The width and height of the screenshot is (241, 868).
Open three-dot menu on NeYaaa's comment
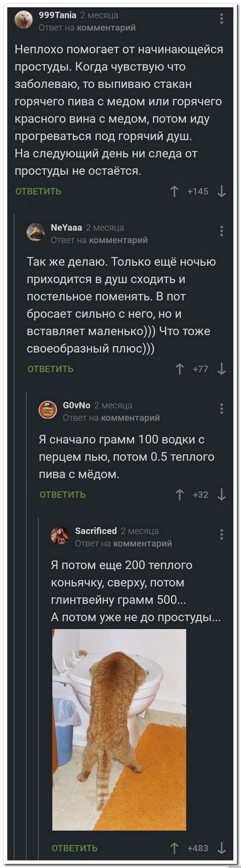222,230
